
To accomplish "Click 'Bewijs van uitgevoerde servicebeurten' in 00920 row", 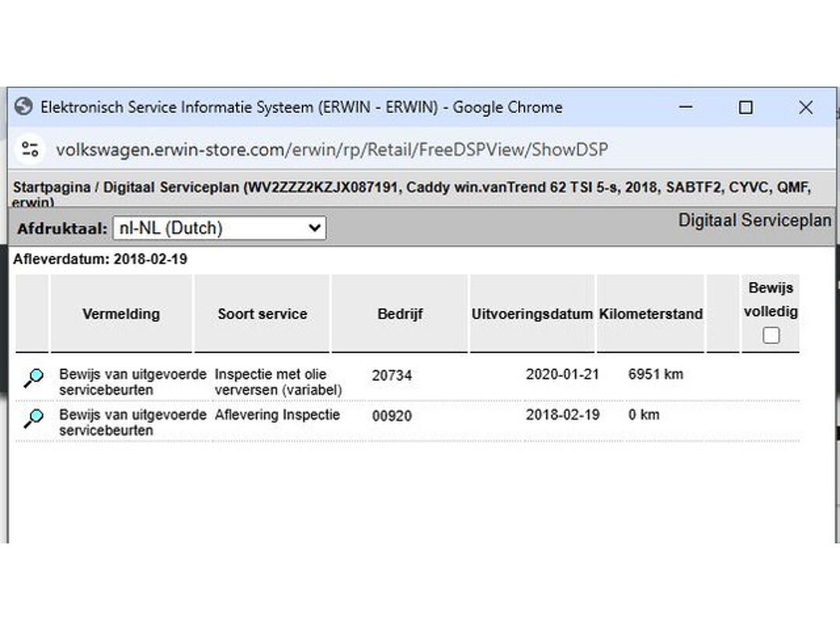I will pyautogui.click(x=132, y=422).
